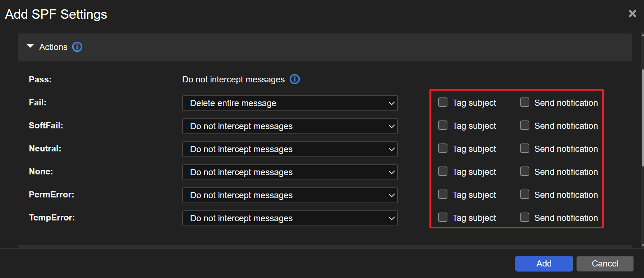Click the Add button

point(544,264)
